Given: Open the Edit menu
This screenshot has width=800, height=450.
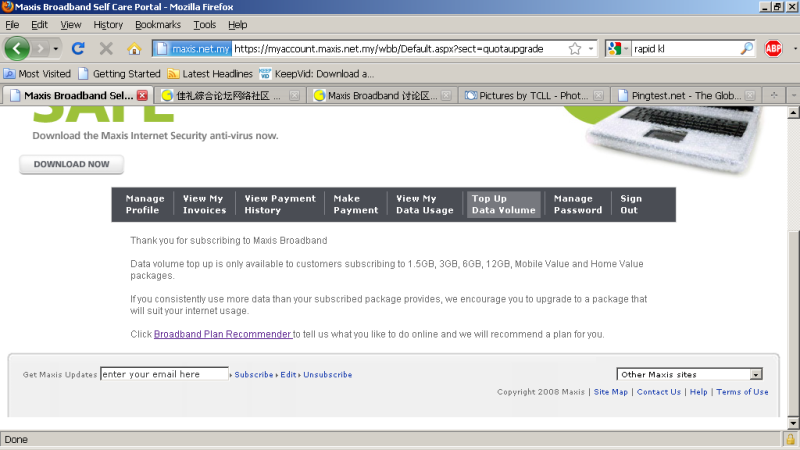Looking at the screenshot, I should click(x=39, y=24).
